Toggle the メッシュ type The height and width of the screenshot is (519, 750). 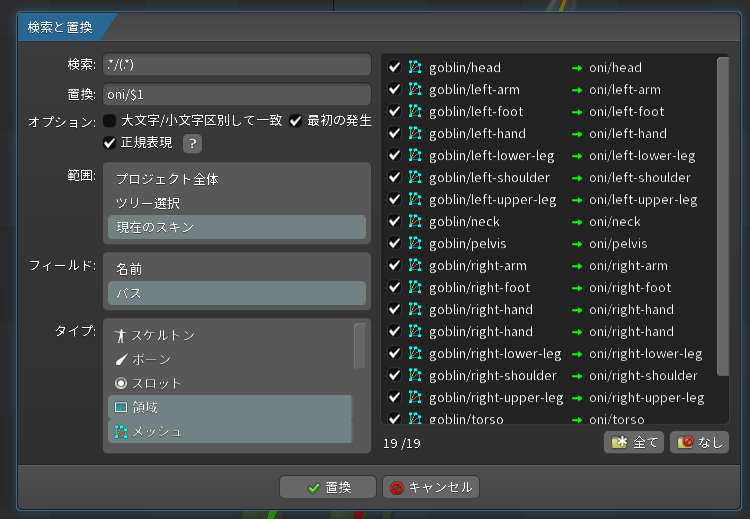click(x=230, y=431)
